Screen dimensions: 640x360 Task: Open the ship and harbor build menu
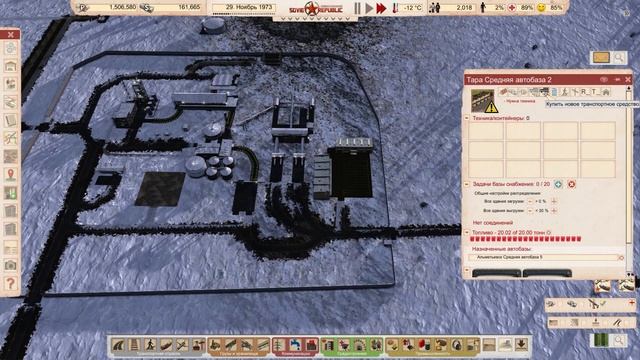166,345
